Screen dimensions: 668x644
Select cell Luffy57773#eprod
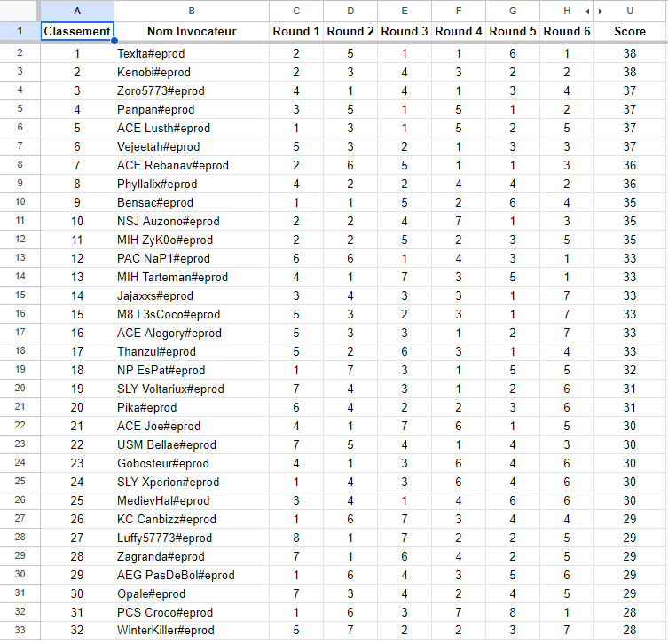[x=192, y=538]
